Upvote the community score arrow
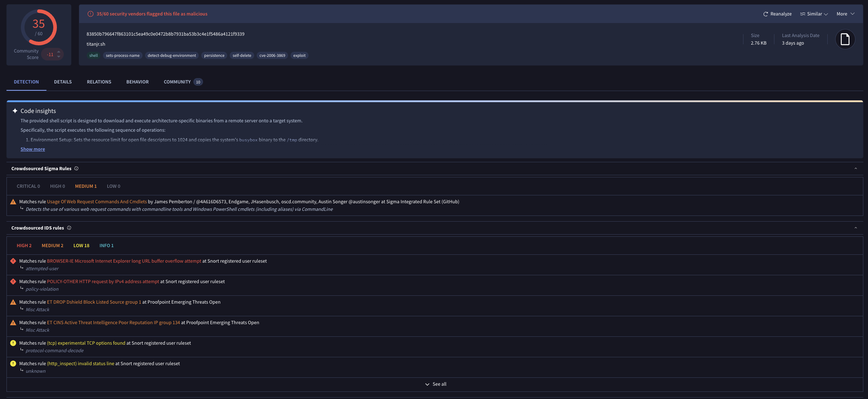Screen dimensions: 868x399 pyautogui.click(x=59, y=52)
